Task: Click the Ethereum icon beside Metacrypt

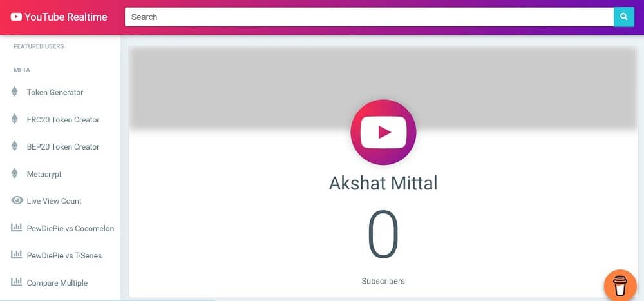Action: pyautogui.click(x=15, y=173)
